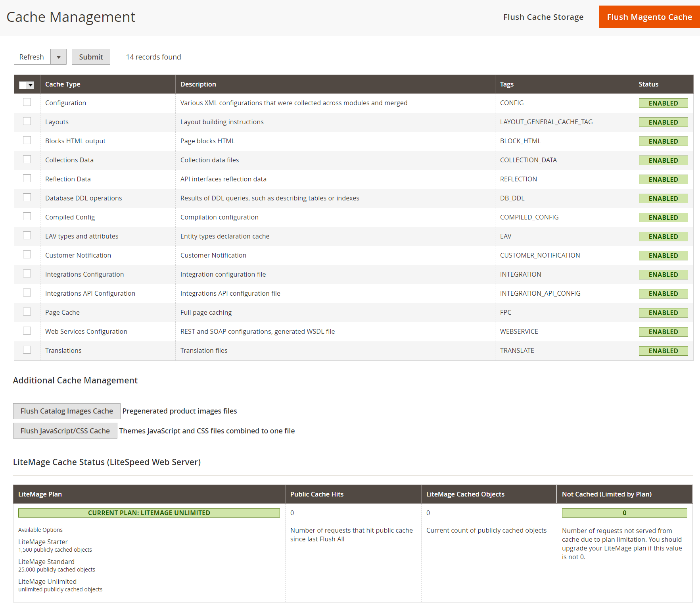Click the Status column header
700x612 pixels.
click(664, 84)
